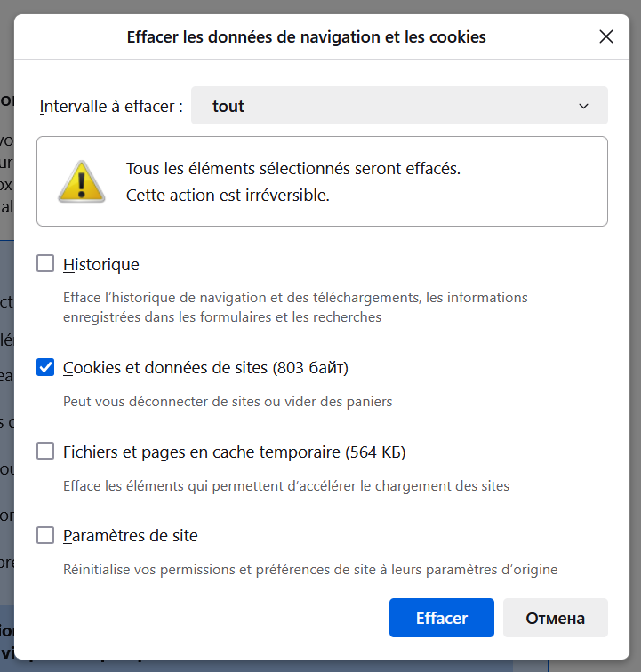Image resolution: width=641 pixels, height=672 pixels.
Task: Uncheck the Cookies et données de sites checkbox
Action: coord(45,367)
